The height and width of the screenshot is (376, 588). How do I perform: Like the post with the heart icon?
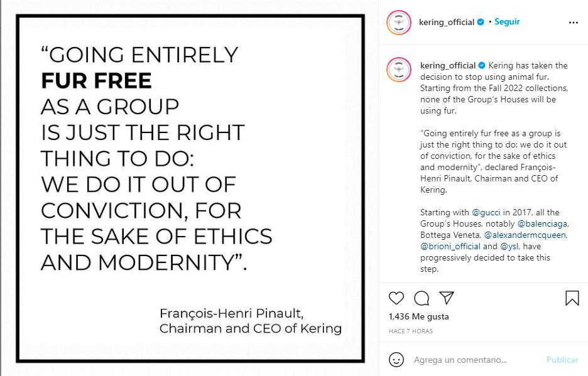tap(396, 298)
